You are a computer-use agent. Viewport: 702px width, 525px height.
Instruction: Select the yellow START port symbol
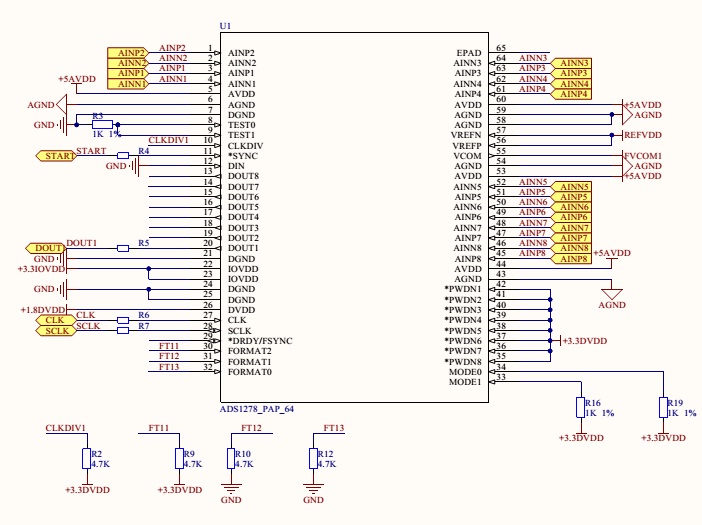coord(56,156)
